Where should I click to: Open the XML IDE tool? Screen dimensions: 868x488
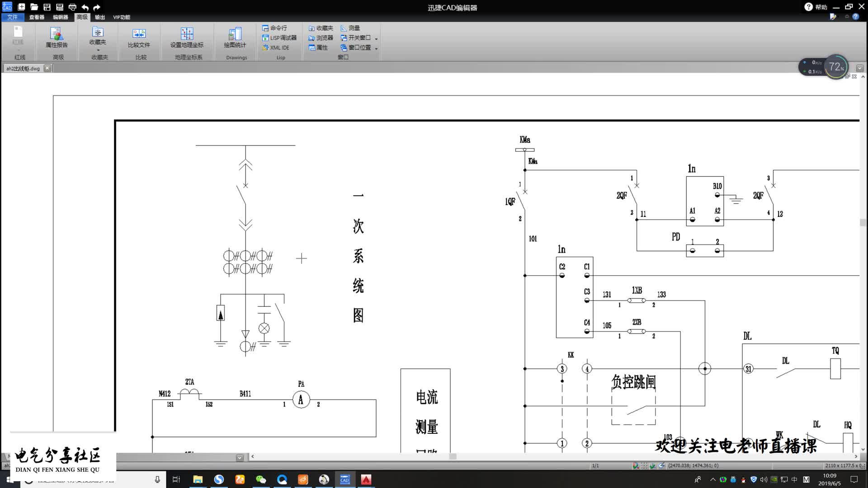tap(276, 48)
